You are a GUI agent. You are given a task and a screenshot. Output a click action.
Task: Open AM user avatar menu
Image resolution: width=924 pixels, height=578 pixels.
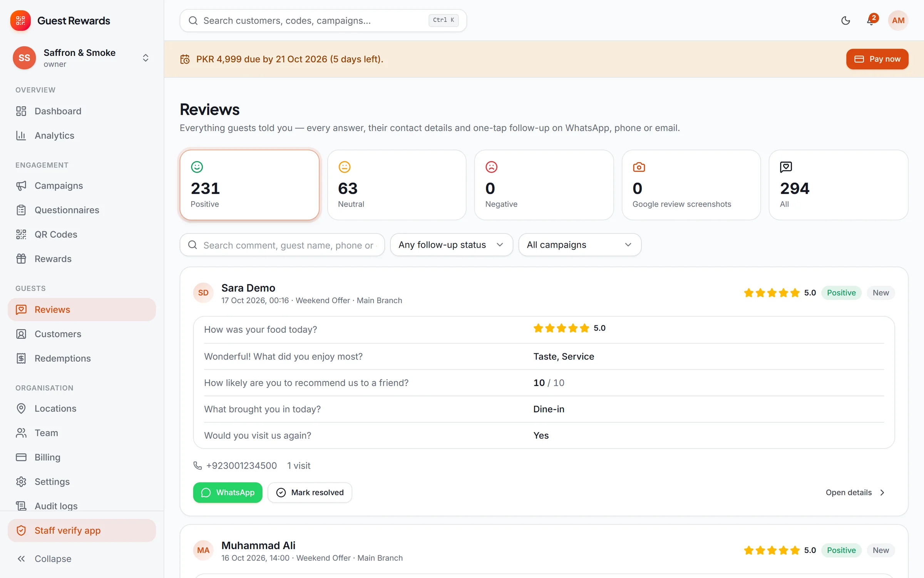[898, 20]
